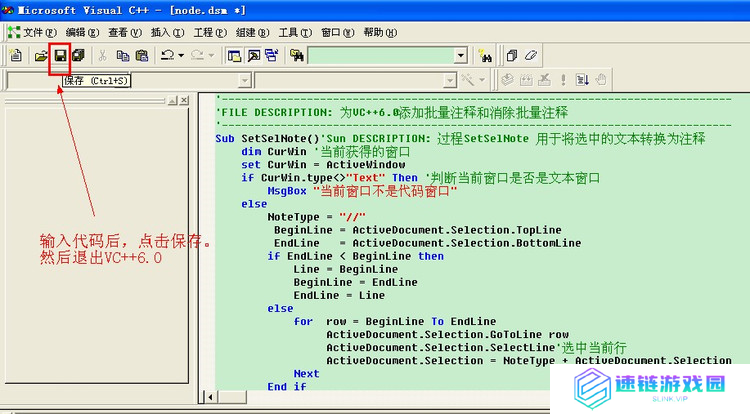The width and height of the screenshot is (750, 414).
Task: Click the Paste clipboard icon
Action: pyautogui.click(x=142, y=56)
